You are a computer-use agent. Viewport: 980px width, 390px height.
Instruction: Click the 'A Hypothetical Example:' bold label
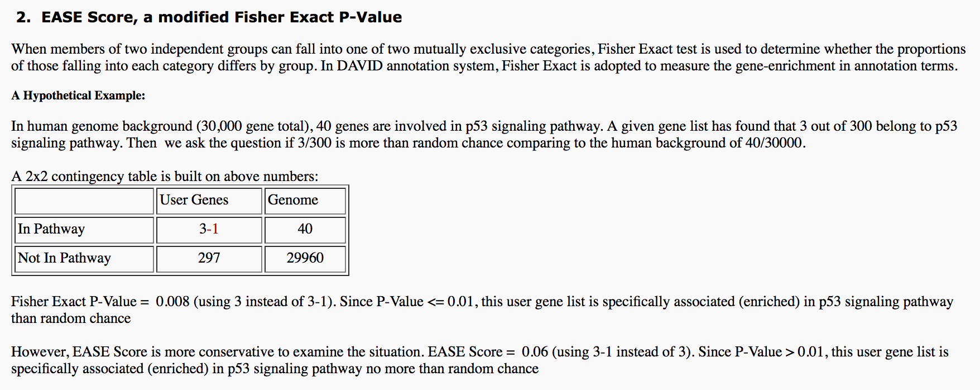tap(78, 96)
